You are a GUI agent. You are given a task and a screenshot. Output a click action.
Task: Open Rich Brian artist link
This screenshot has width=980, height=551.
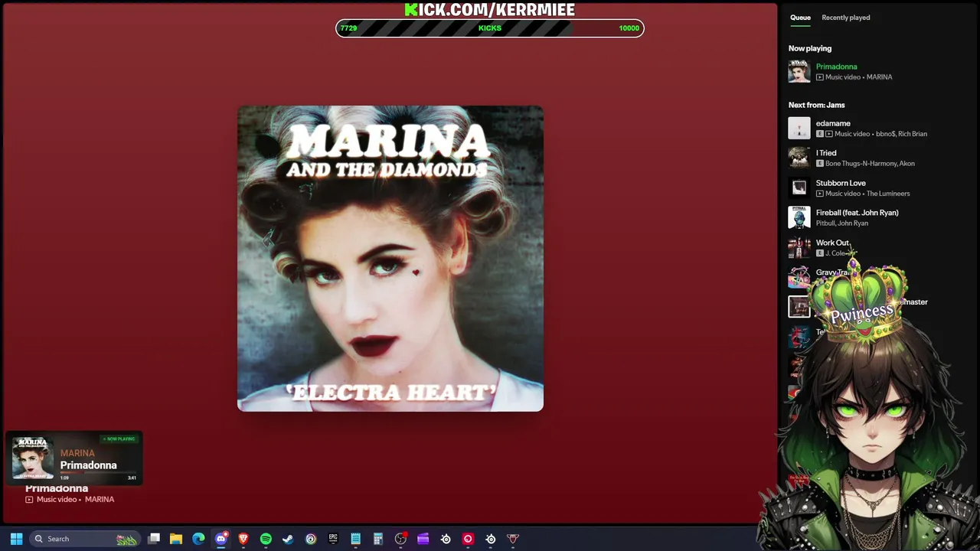coord(913,134)
